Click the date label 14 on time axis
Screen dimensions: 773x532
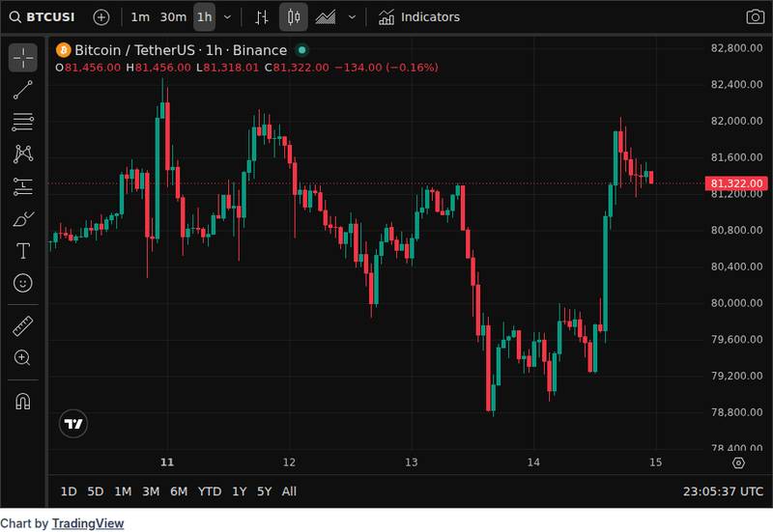click(x=533, y=462)
